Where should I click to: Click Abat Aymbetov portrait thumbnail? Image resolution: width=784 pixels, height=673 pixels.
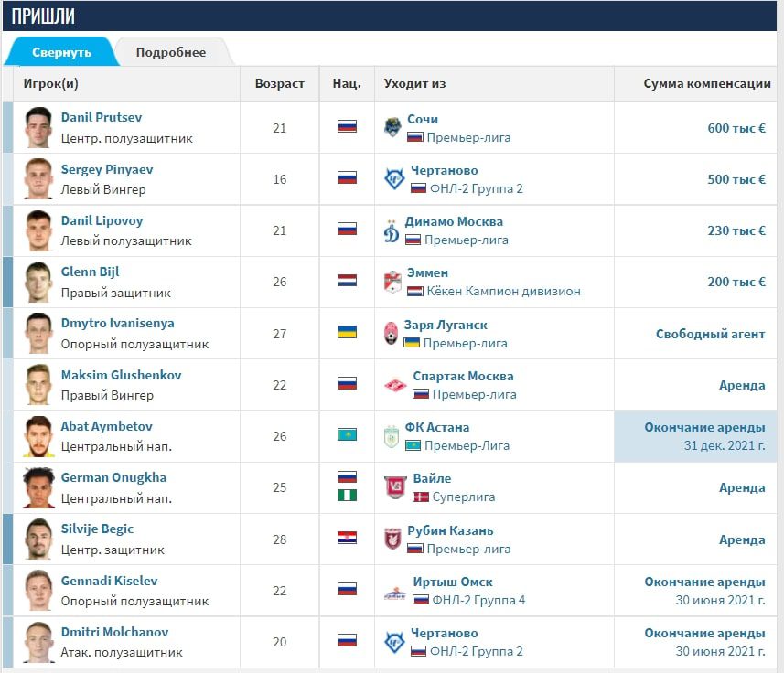point(38,436)
